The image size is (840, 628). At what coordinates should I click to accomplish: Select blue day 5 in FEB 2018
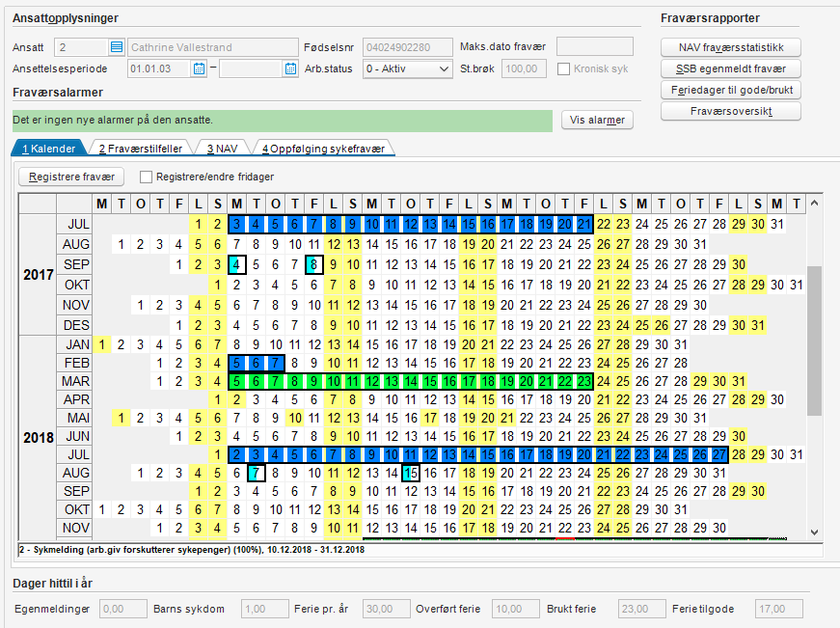[x=237, y=364]
